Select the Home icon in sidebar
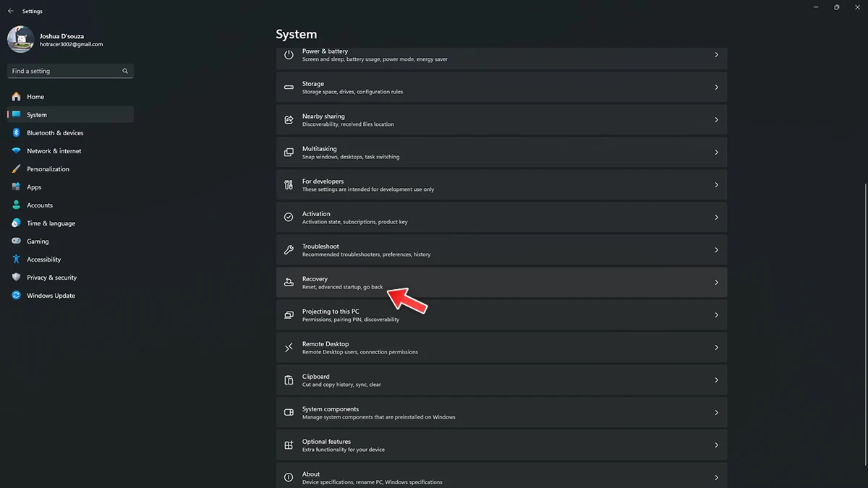This screenshot has width=868, height=488. point(16,96)
